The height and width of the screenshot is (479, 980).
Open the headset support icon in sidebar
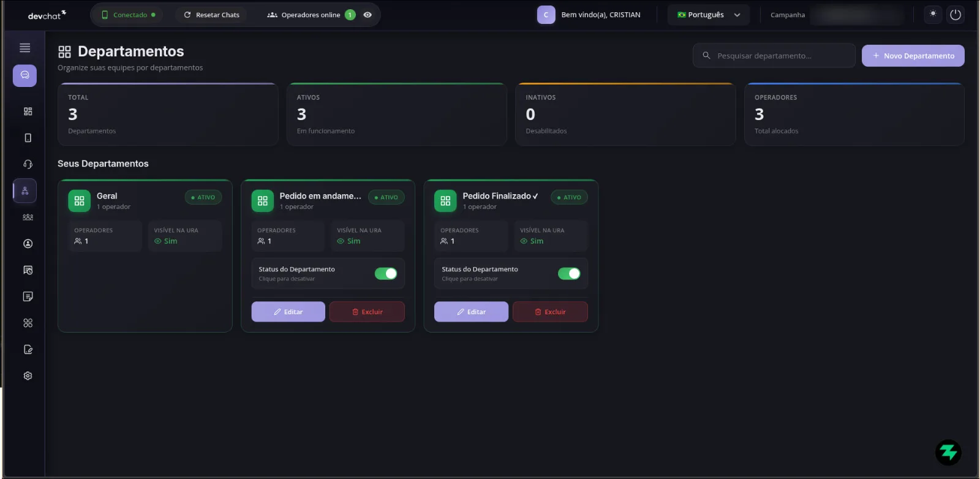click(28, 164)
